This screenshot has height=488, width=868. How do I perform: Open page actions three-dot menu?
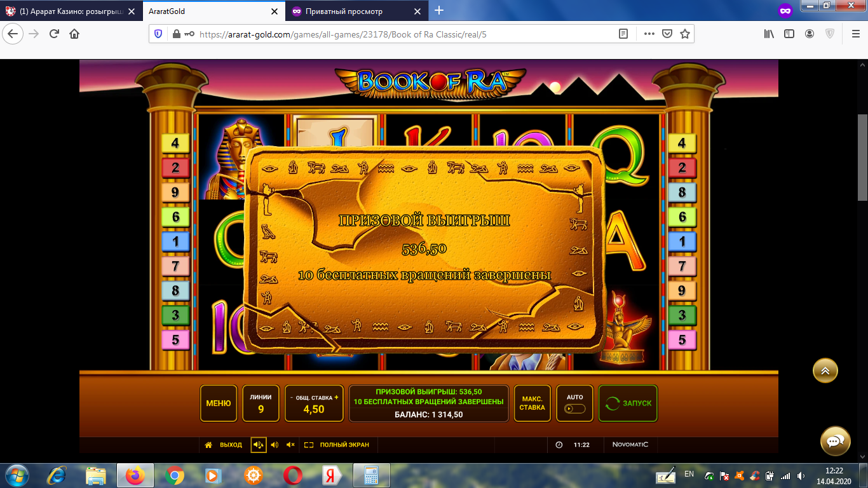649,34
